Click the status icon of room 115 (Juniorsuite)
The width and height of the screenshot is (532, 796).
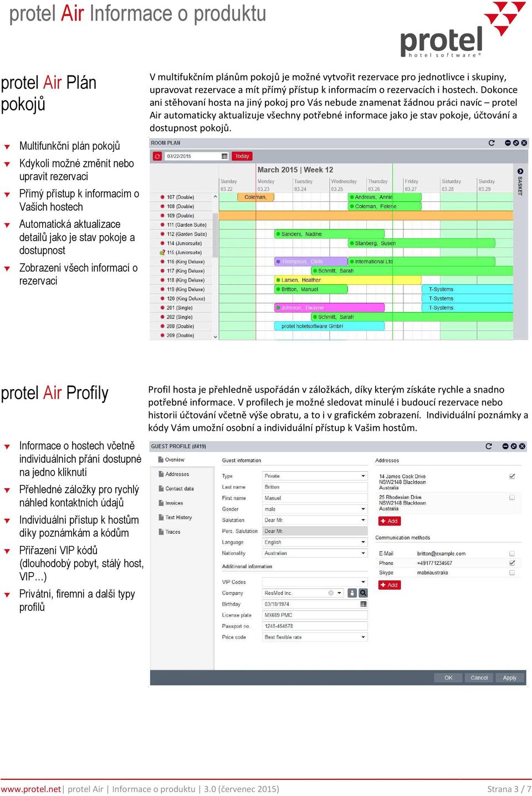[162, 252]
